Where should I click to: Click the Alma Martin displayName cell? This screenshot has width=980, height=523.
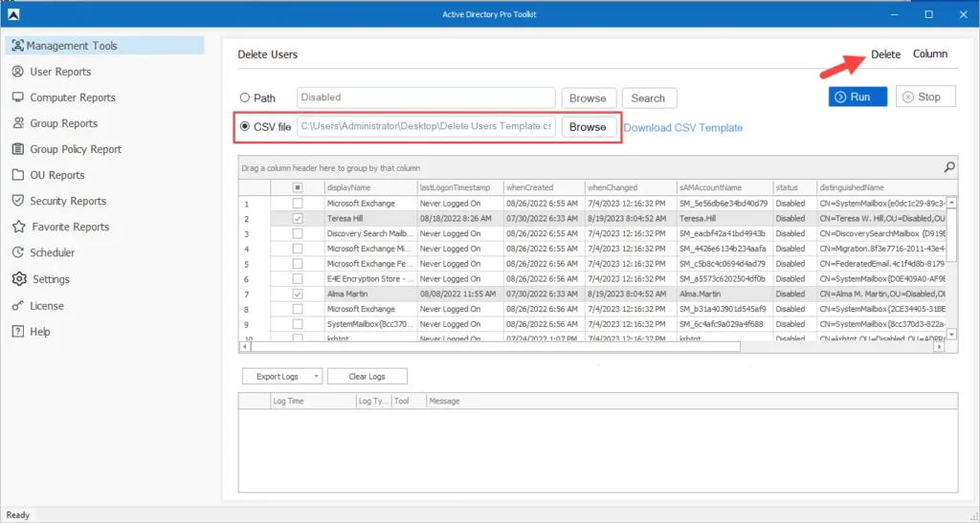(x=370, y=294)
